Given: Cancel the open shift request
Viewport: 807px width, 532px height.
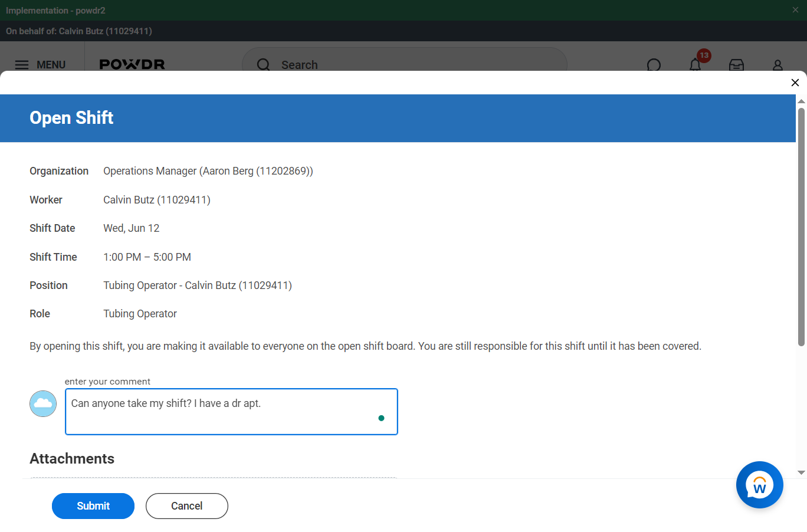Looking at the screenshot, I should [187, 506].
